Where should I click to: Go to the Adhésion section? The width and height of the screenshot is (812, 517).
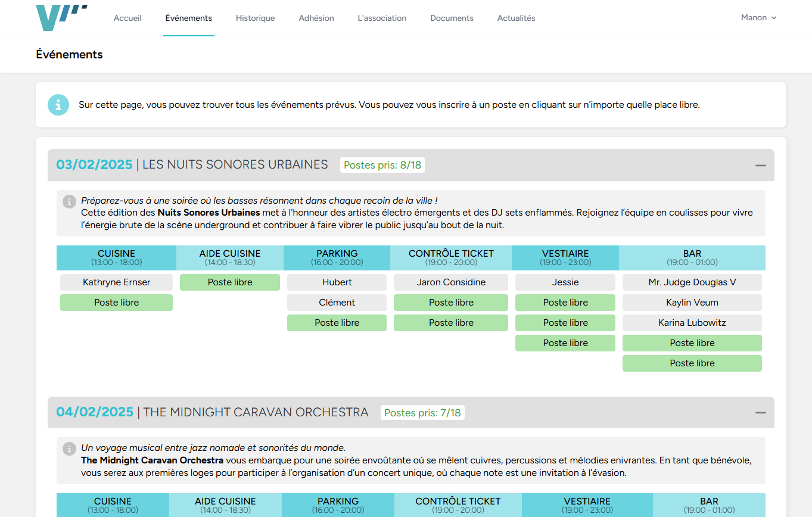click(x=316, y=18)
